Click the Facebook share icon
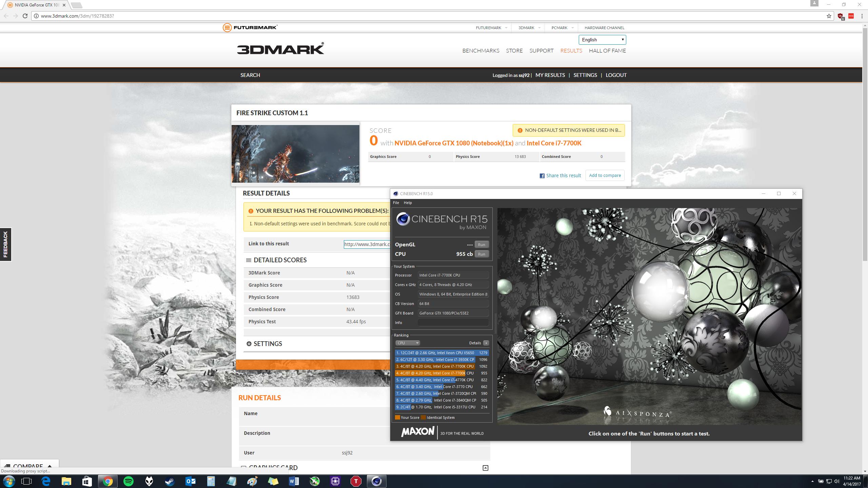 [x=542, y=176]
